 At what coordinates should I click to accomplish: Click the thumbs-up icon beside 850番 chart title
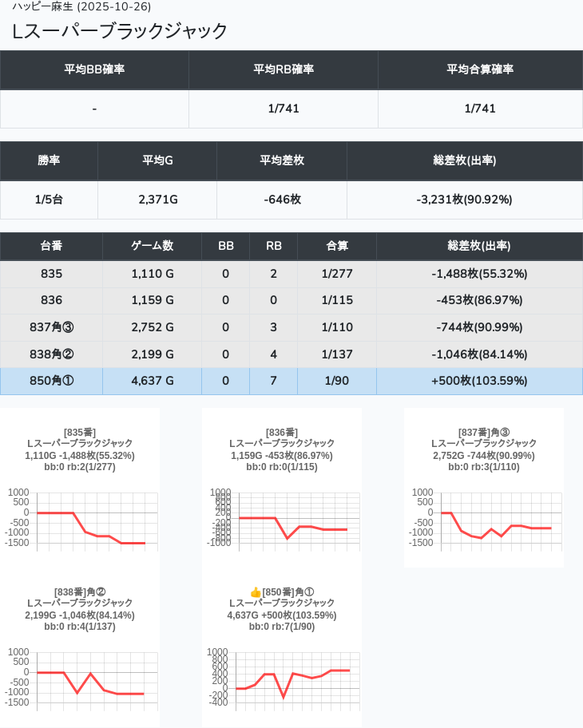256,591
